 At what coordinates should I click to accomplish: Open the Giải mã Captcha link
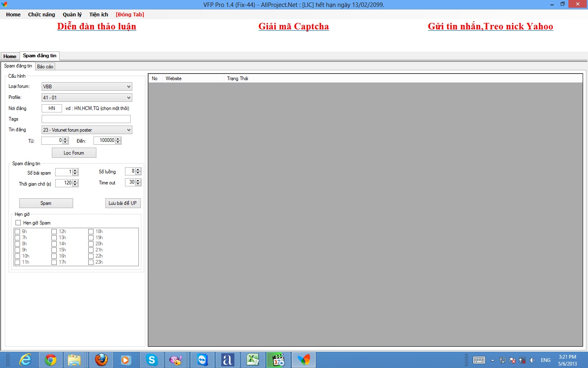[294, 27]
